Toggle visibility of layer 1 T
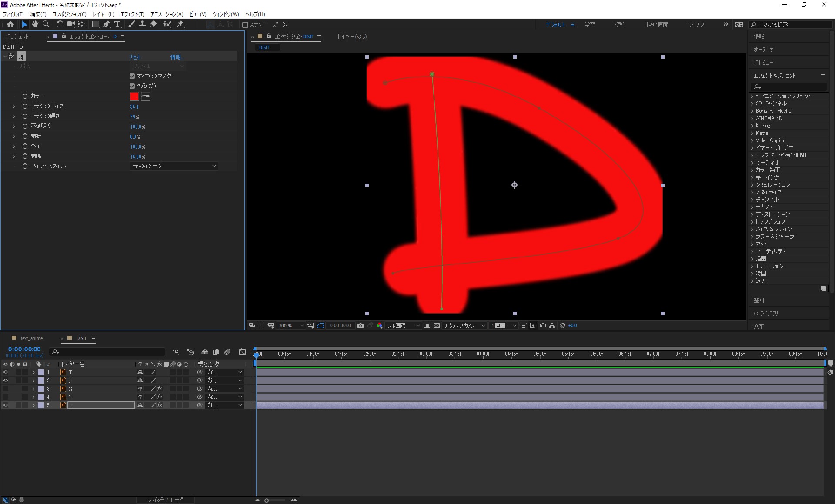Screen dimensions: 835x504 coord(5,372)
